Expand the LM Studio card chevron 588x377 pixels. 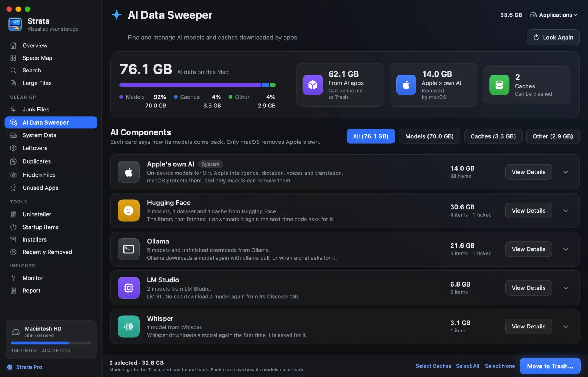click(x=566, y=288)
